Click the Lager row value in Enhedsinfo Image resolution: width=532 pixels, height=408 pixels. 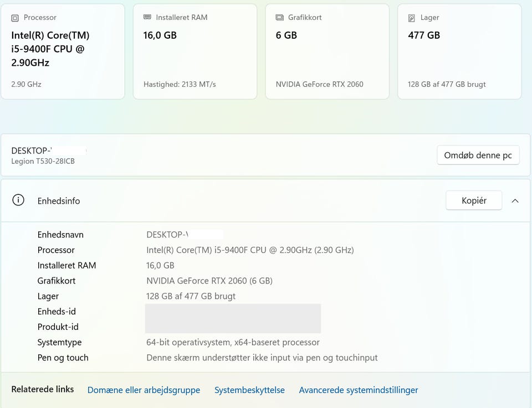[x=191, y=296]
